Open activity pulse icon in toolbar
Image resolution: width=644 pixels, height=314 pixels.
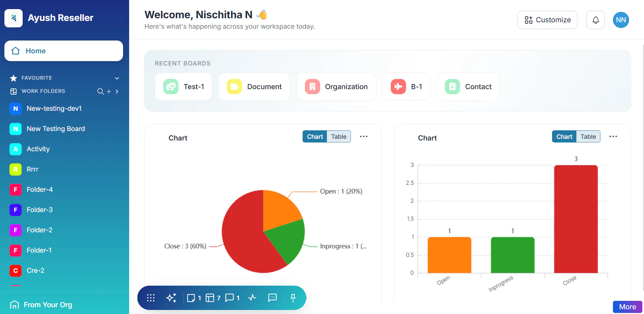(252, 298)
